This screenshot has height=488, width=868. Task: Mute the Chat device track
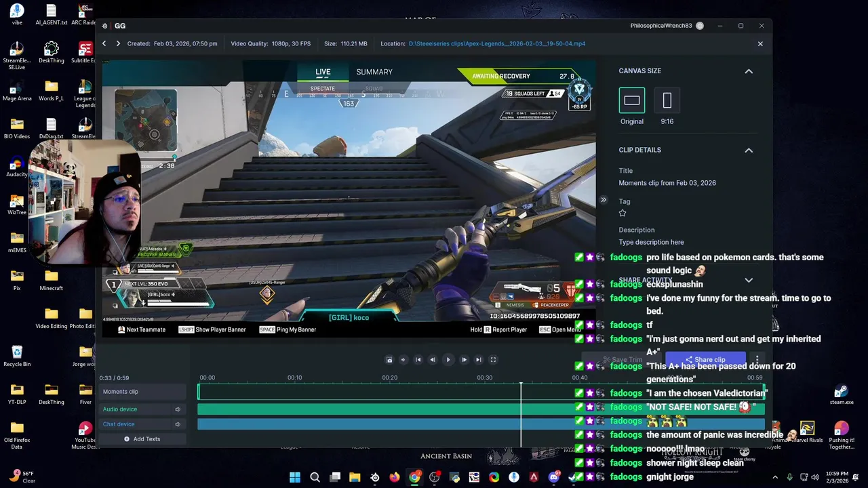pyautogui.click(x=178, y=424)
